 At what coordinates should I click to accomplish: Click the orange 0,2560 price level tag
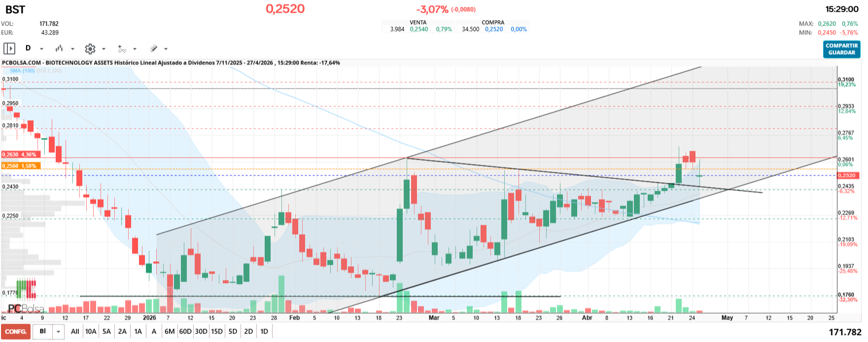(20, 166)
